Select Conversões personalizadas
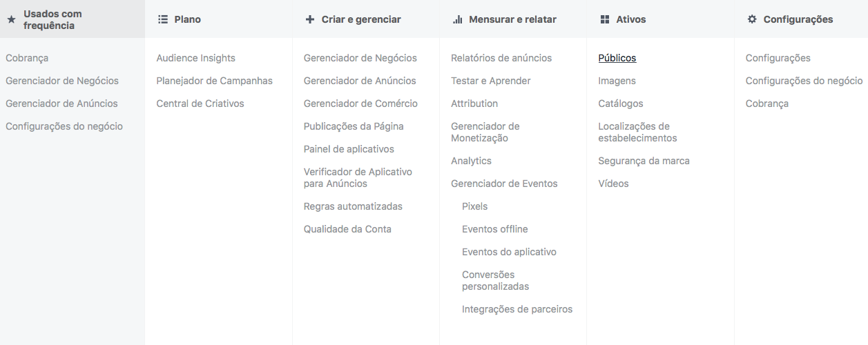868x345 pixels. click(495, 280)
